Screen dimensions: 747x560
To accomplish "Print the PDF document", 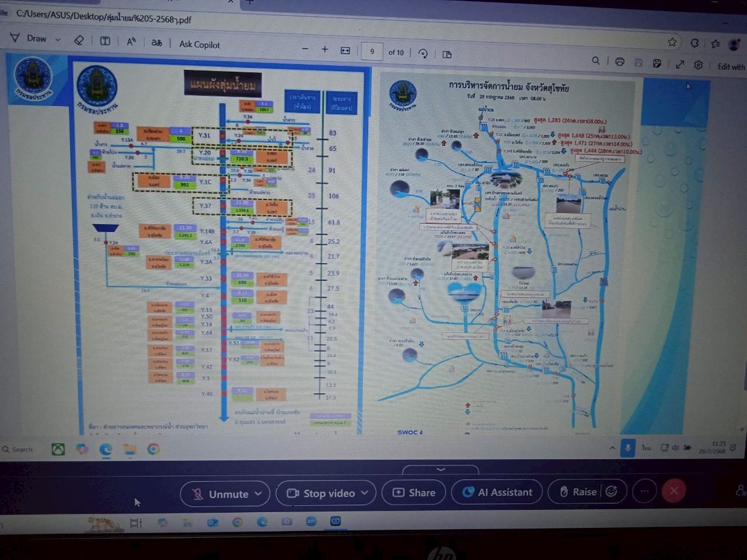I will [620, 62].
